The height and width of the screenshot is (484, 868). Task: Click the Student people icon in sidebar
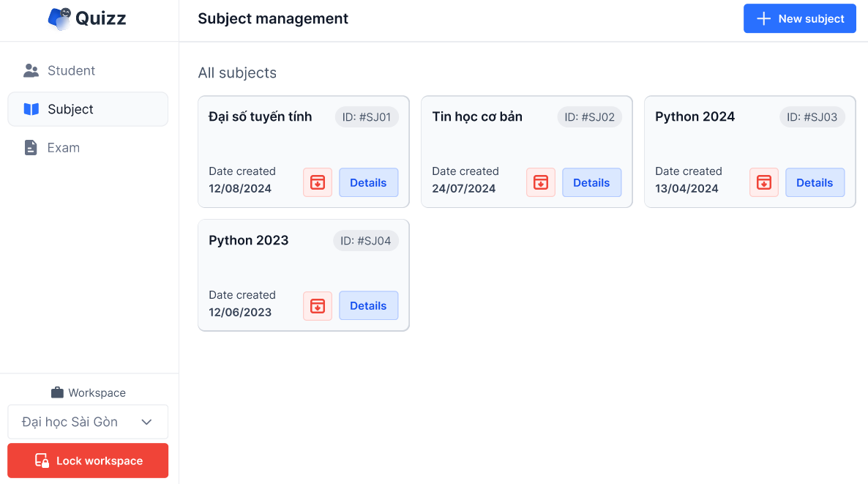coord(31,71)
